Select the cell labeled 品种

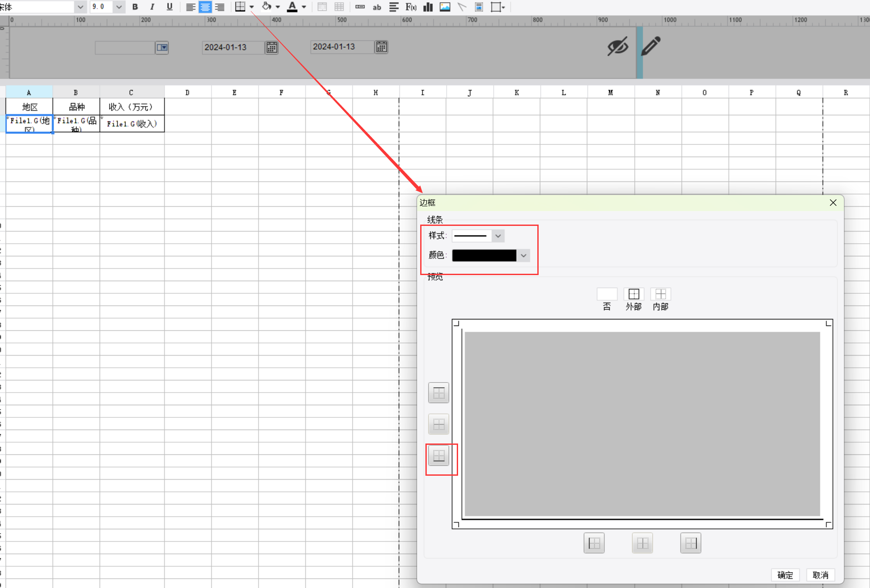[x=76, y=107]
